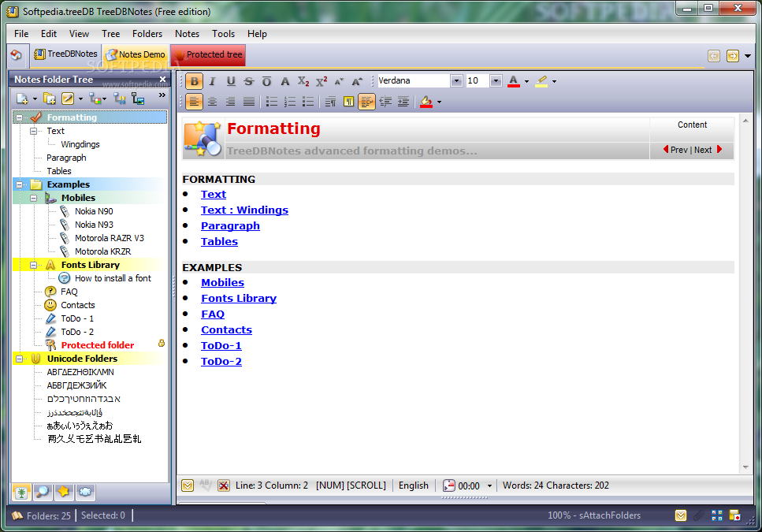Open the Fonts Library hyperlink
The width and height of the screenshot is (762, 532).
click(239, 298)
